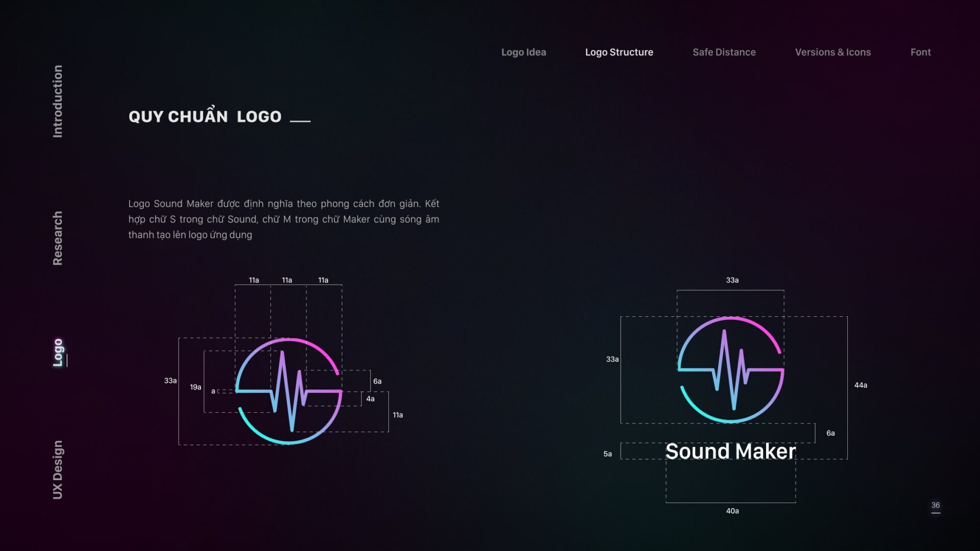Click the 44a dimension label

[x=861, y=385]
